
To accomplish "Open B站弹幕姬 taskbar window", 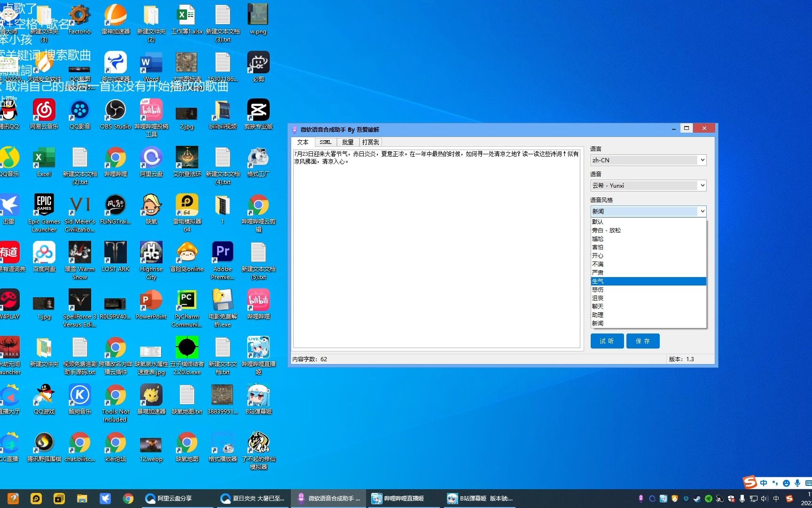I will (x=480, y=499).
